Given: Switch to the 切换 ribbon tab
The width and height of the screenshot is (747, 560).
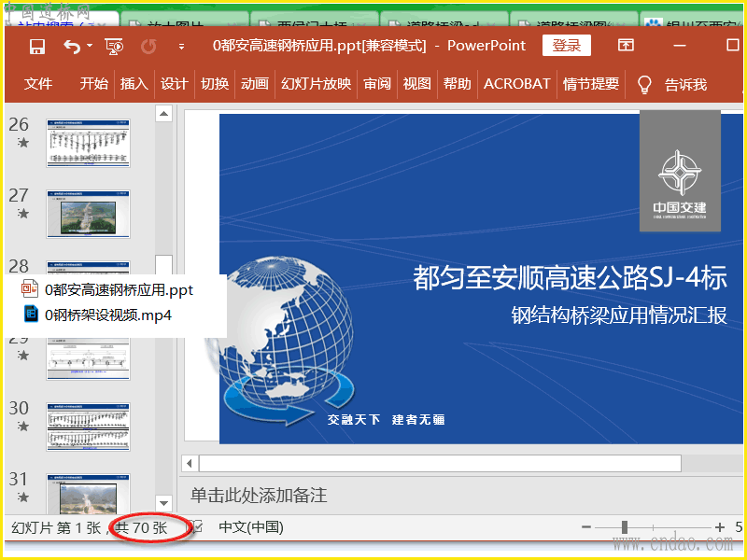Looking at the screenshot, I should pyautogui.click(x=215, y=84).
